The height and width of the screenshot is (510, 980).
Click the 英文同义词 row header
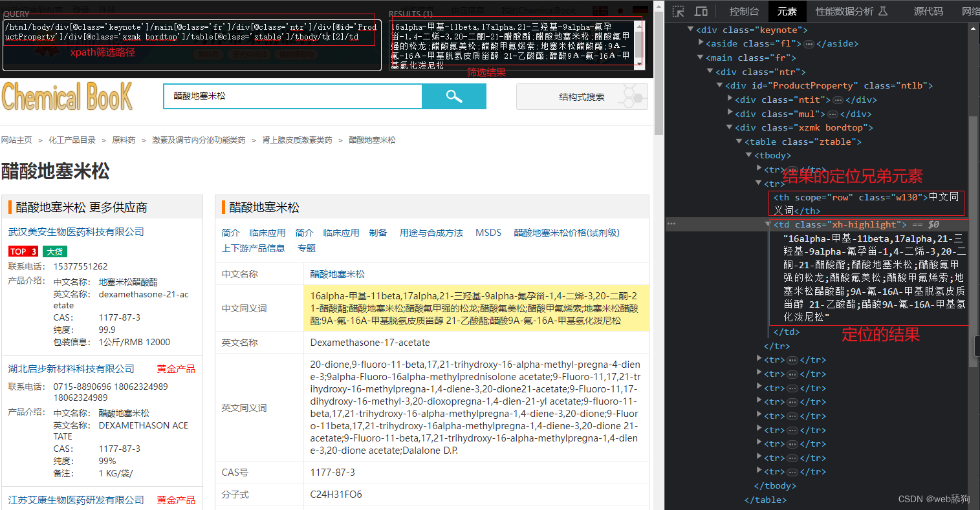pos(259,408)
